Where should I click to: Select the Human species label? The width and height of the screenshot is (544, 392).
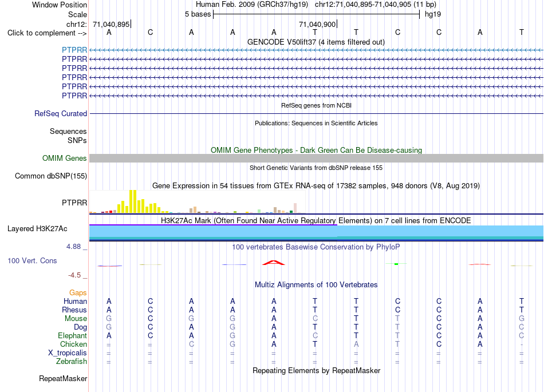pyautogui.click(x=75, y=301)
